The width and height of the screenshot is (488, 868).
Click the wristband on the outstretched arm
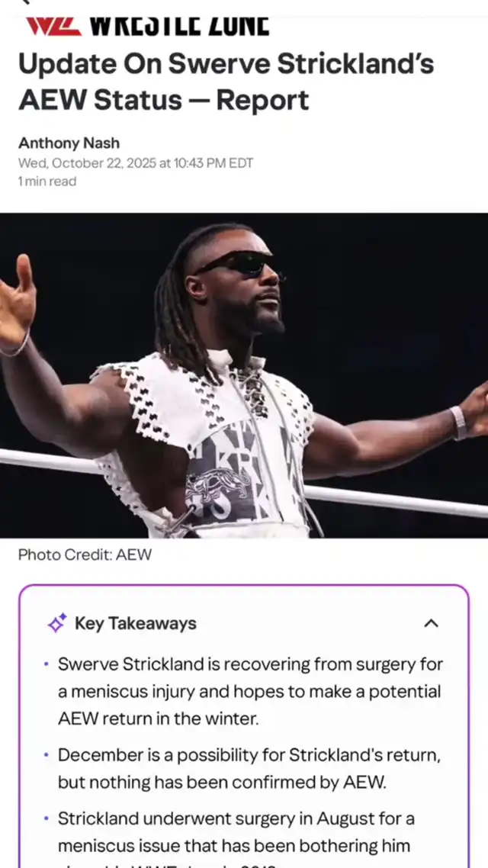pyautogui.click(x=458, y=423)
